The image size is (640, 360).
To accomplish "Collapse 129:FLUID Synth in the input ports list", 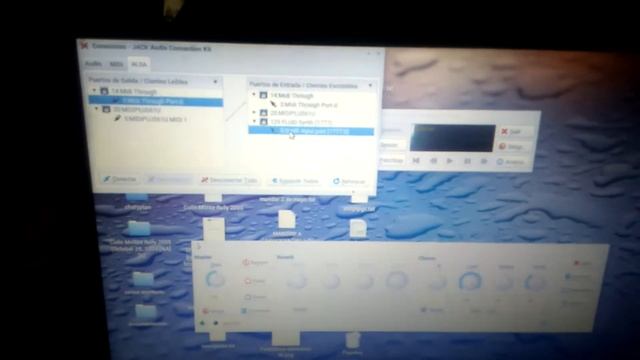I will (x=254, y=121).
